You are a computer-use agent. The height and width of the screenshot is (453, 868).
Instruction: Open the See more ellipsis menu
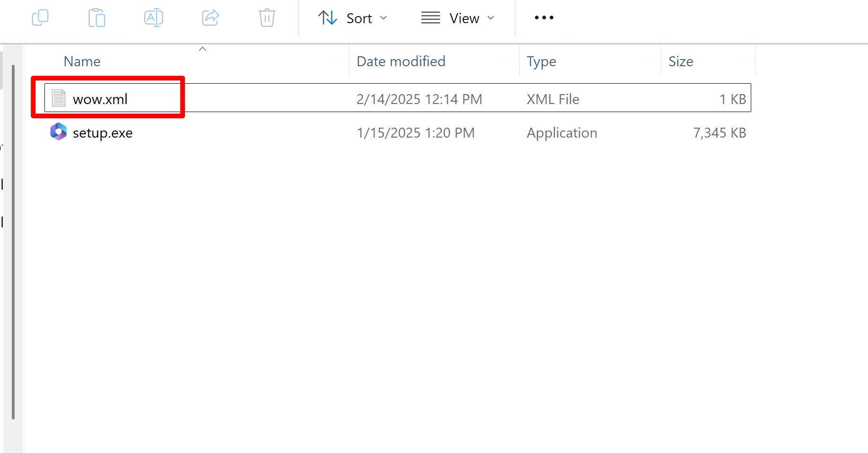click(x=544, y=18)
